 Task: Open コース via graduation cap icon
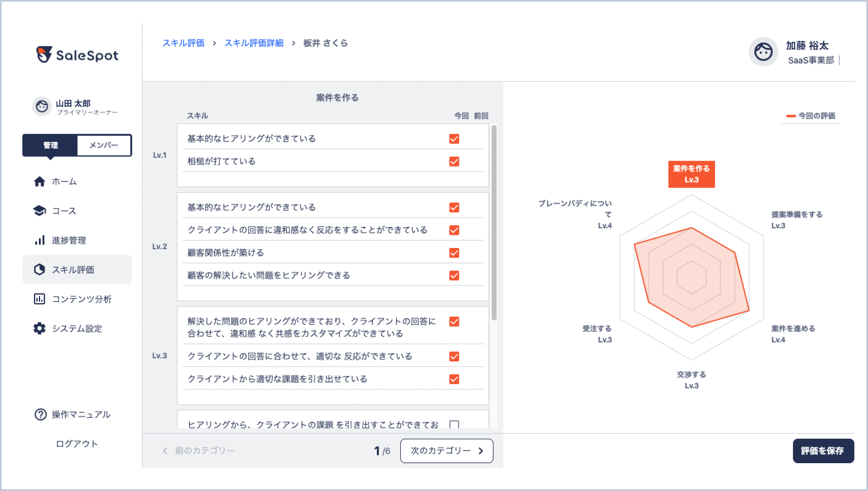39,211
